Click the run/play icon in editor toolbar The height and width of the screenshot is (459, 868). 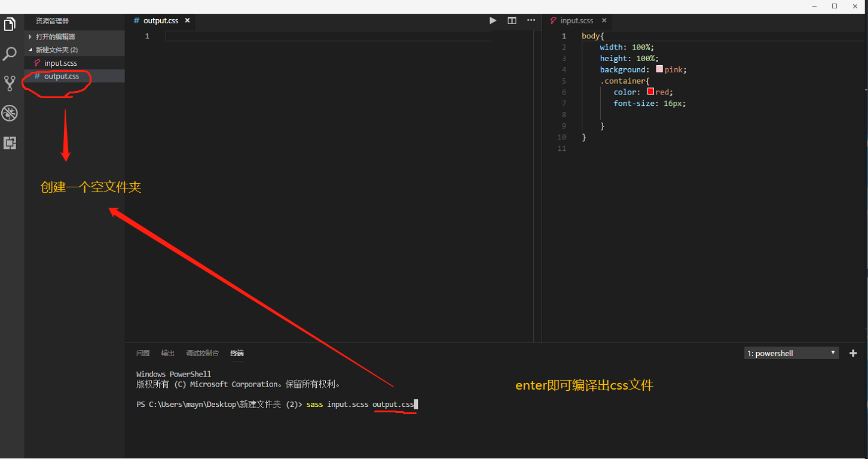[493, 20]
